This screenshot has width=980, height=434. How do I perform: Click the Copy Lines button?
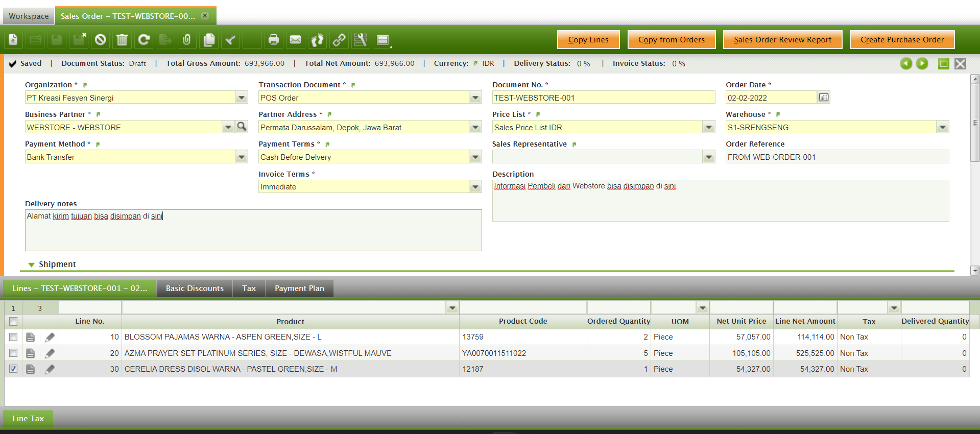(x=588, y=40)
